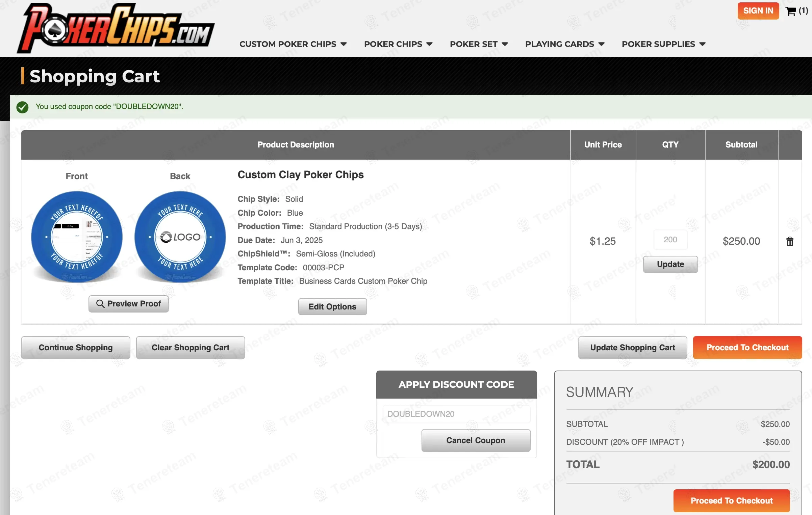Viewport: 812px width, 515px height.
Task: Expand the Poker Chips dropdown menu
Action: pyautogui.click(x=398, y=44)
